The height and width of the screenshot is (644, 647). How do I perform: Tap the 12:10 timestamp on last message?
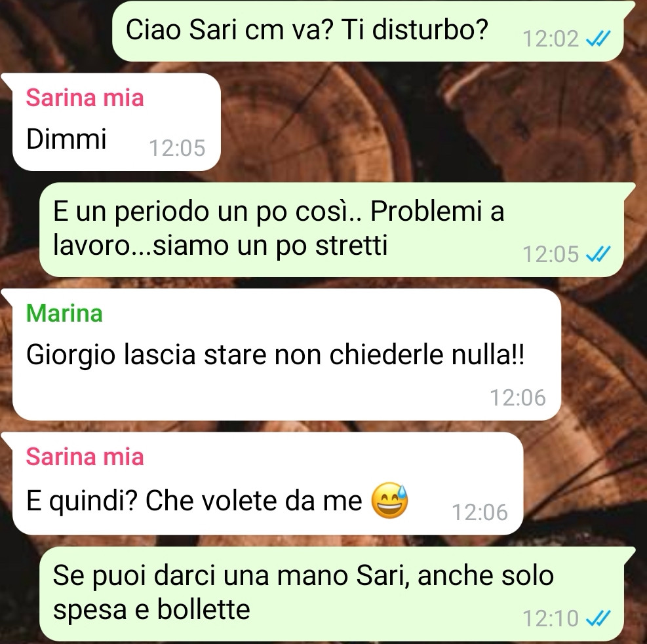click(x=551, y=618)
